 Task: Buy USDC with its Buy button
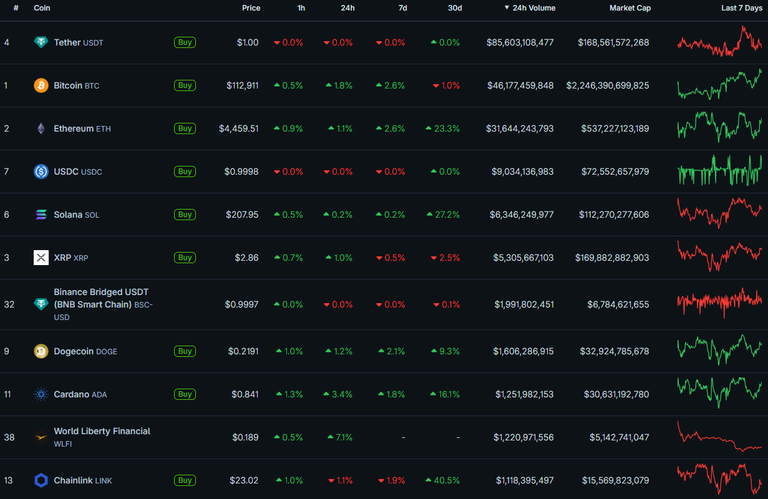[x=185, y=172]
